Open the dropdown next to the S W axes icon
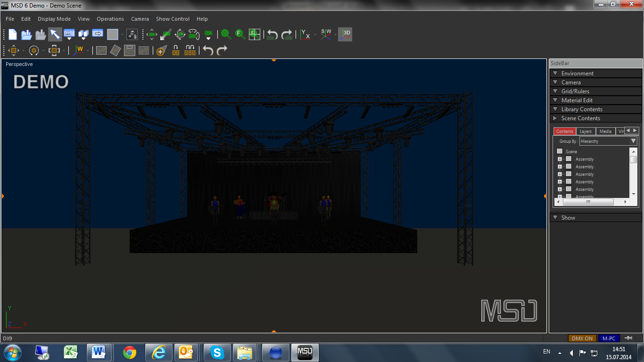The width and height of the screenshot is (644, 362). [x=335, y=35]
